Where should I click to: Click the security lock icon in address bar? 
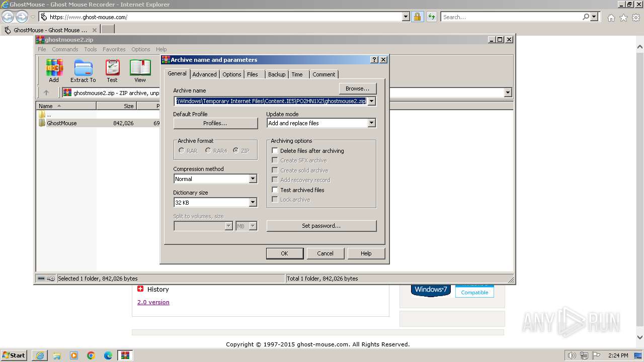click(417, 17)
